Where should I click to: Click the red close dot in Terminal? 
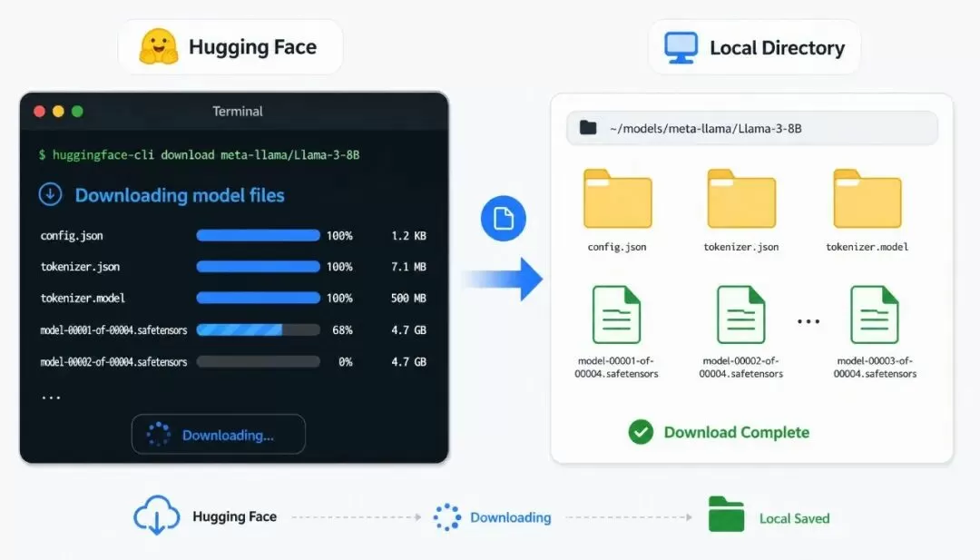click(x=39, y=112)
